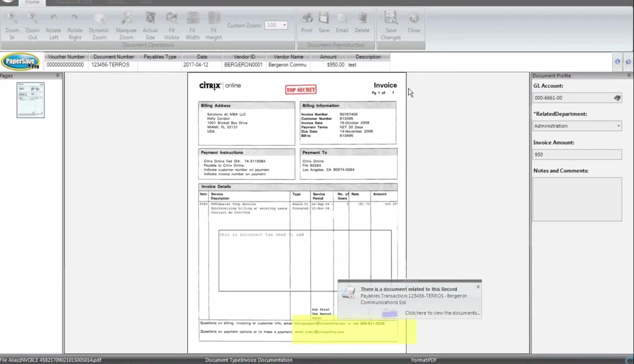Select the Marquee Zoom tool
The height and width of the screenshot is (364, 634).
[x=126, y=25]
